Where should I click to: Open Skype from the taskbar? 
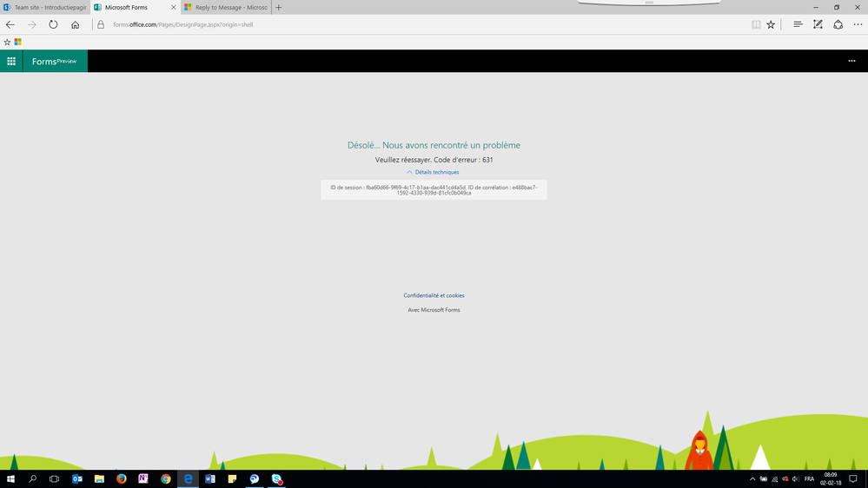[276, 478]
